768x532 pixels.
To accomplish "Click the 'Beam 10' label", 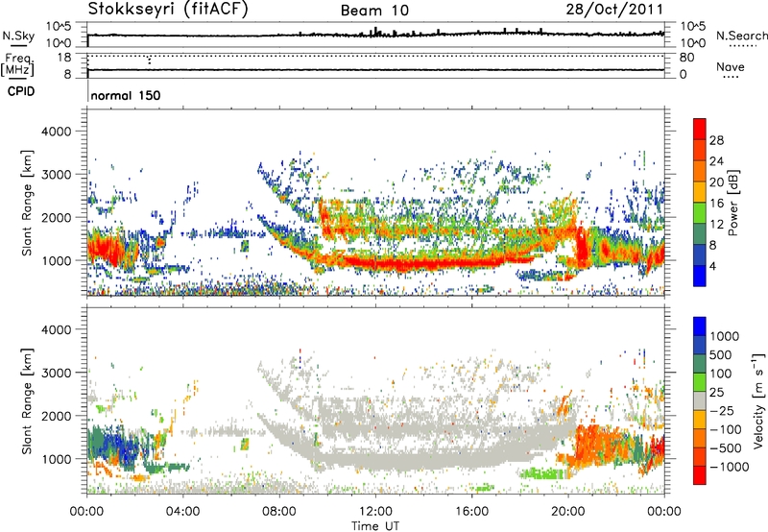I will click(374, 11).
